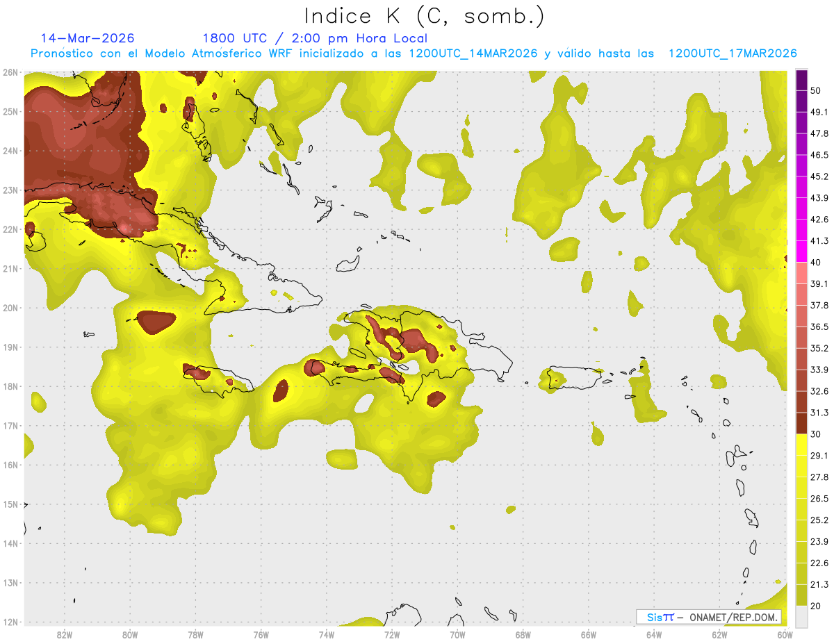Click the colorbar label "49.1"

tap(819, 112)
